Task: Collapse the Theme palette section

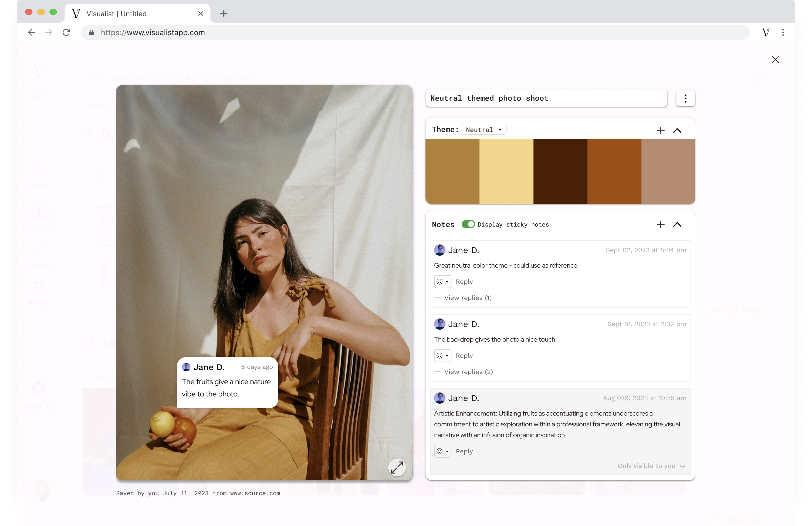Action: [677, 131]
